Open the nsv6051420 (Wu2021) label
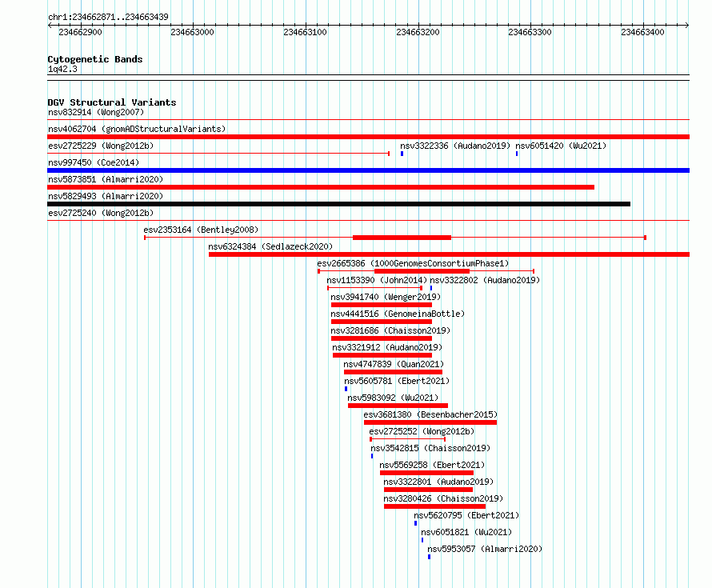Screen dimensions: 712x588 coord(561,146)
